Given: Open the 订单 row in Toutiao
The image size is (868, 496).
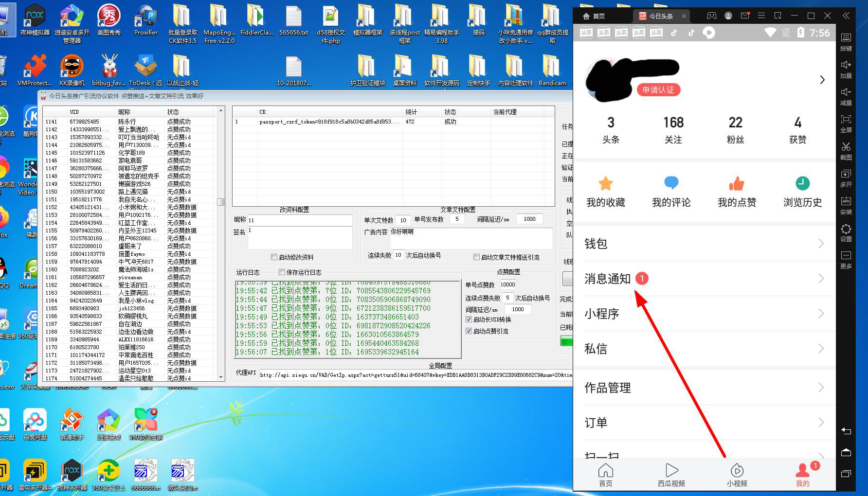Looking at the screenshot, I should (704, 423).
